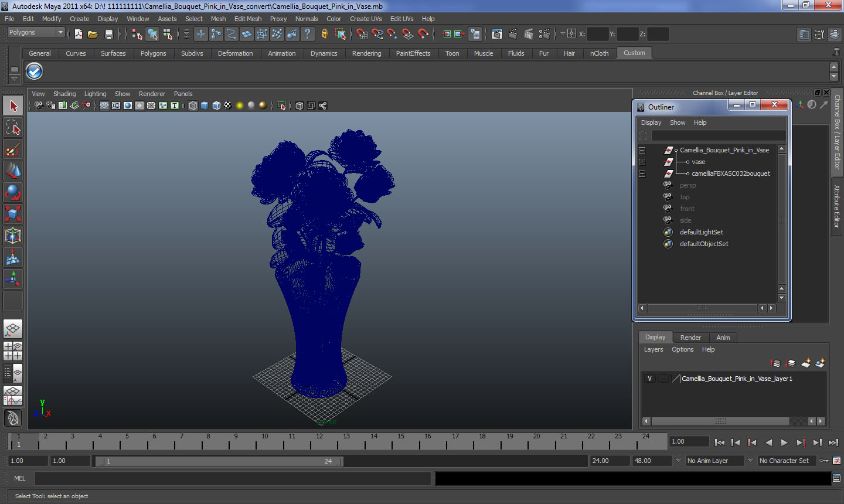Select the Show Manipulator tool
Image resolution: width=844 pixels, height=504 pixels.
point(13,279)
